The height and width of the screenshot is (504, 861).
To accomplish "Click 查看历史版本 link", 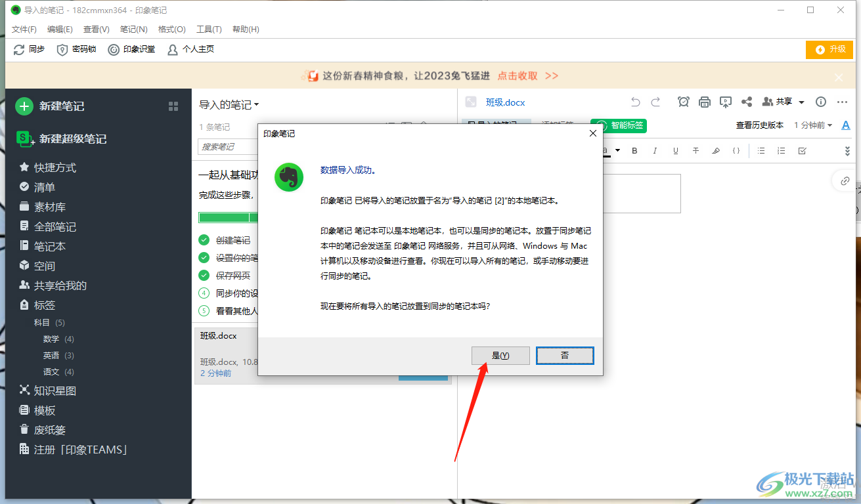I will click(x=760, y=125).
